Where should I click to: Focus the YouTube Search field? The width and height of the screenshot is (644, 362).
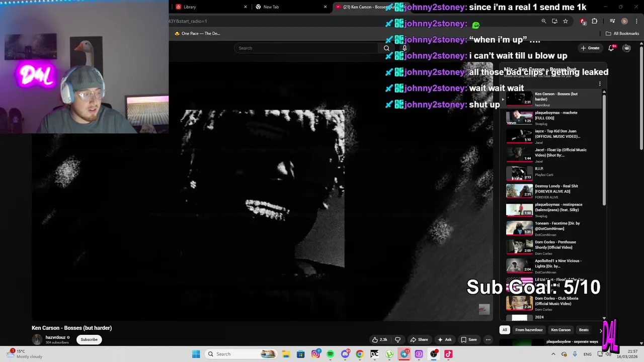pyautogui.click(x=306, y=48)
